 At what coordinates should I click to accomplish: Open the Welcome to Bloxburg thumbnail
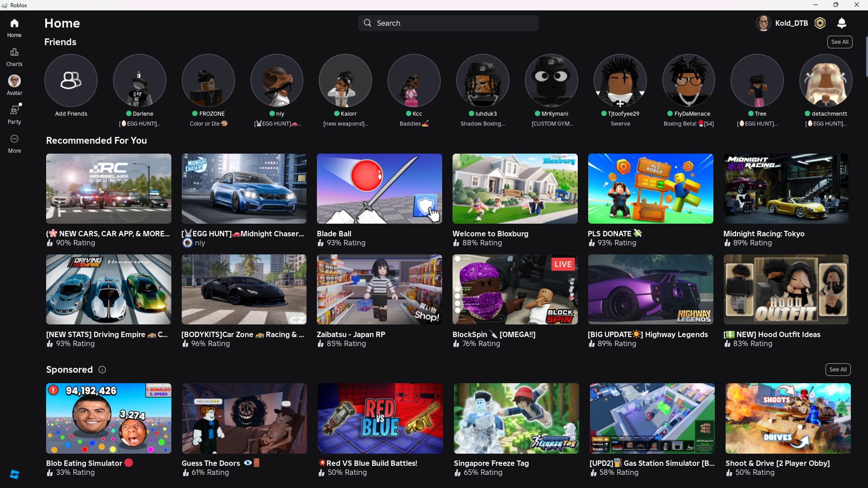(x=515, y=188)
